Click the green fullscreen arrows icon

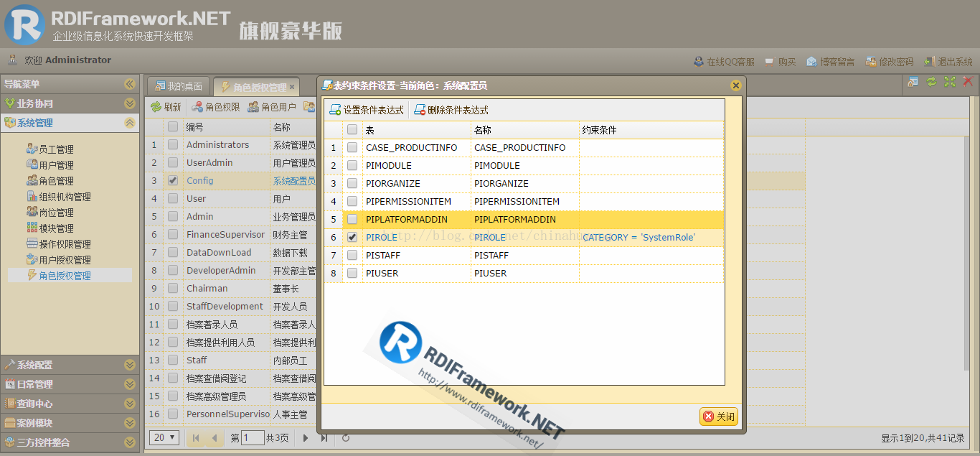949,82
